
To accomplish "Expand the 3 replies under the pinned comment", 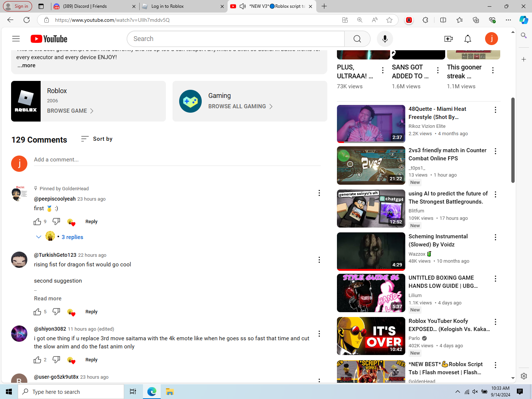I will click(x=72, y=237).
